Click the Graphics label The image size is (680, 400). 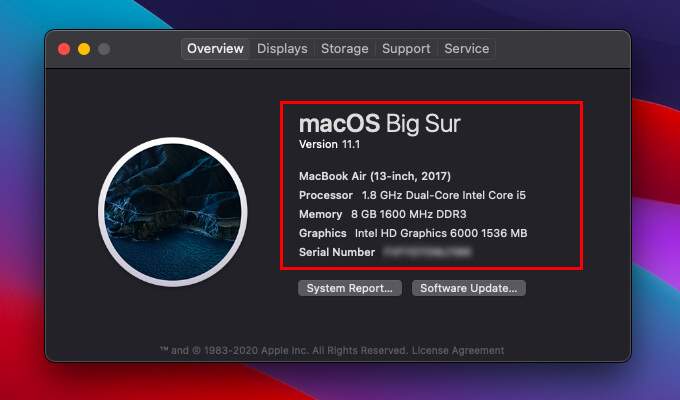[x=323, y=233]
